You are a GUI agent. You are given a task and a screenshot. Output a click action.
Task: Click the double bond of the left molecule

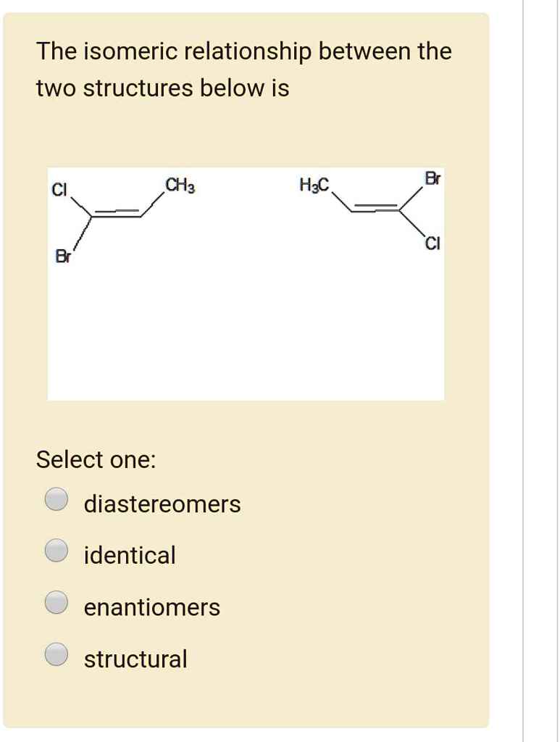[x=118, y=212]
